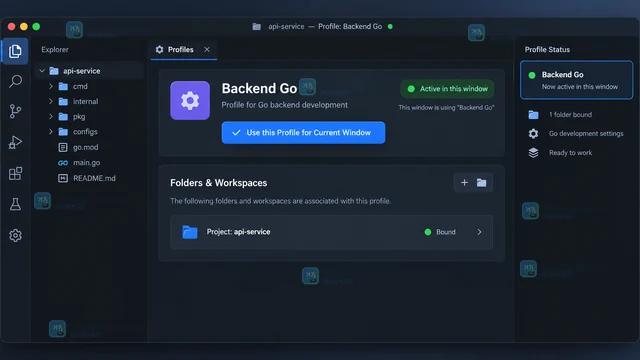Open the go.mod file
The width and height of the screenshot is (640, 360).
click(x=86, y=147)
